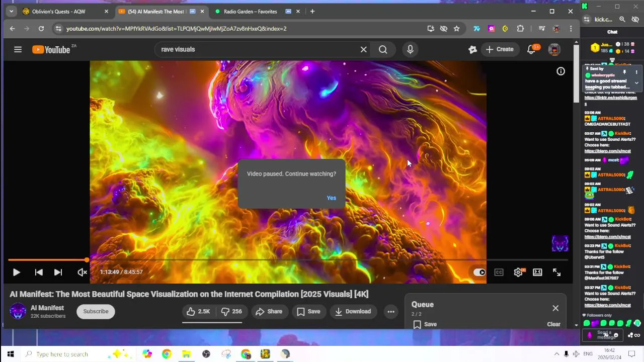
Task: Bookmark this page with star icon
Action: (x=456, y=29)
